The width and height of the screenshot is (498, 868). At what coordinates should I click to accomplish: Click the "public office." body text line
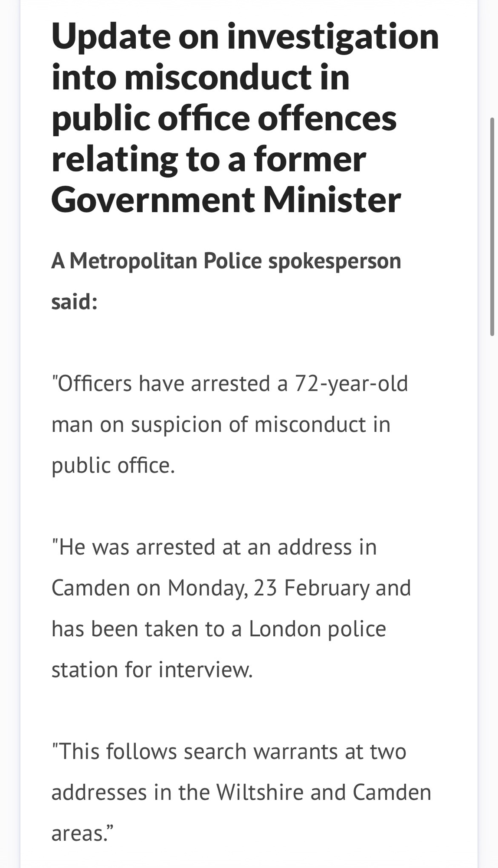pos(113,465)
